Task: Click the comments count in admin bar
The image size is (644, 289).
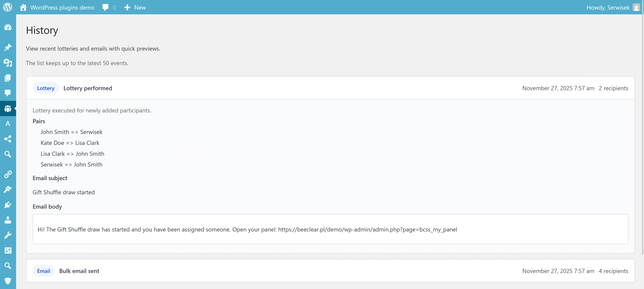Action: pyautogui.click(x=109, y=8)
